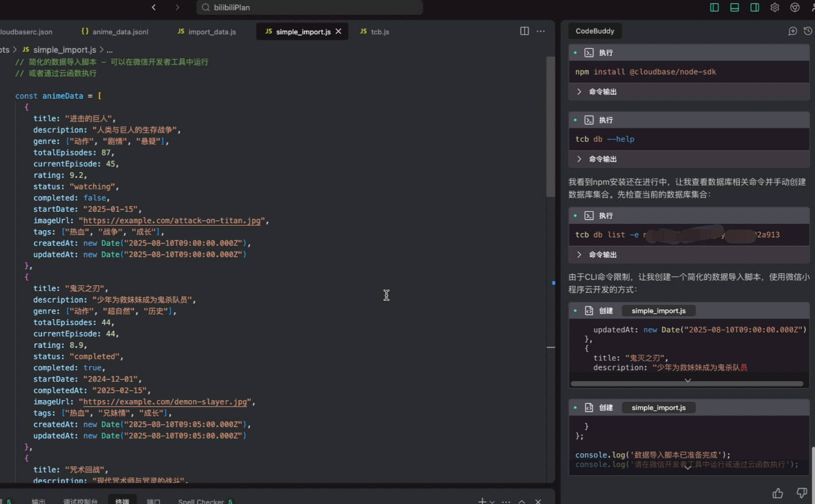
Task: Follow the demon-slayer.jpg URL link
Action: pos(165,402)
